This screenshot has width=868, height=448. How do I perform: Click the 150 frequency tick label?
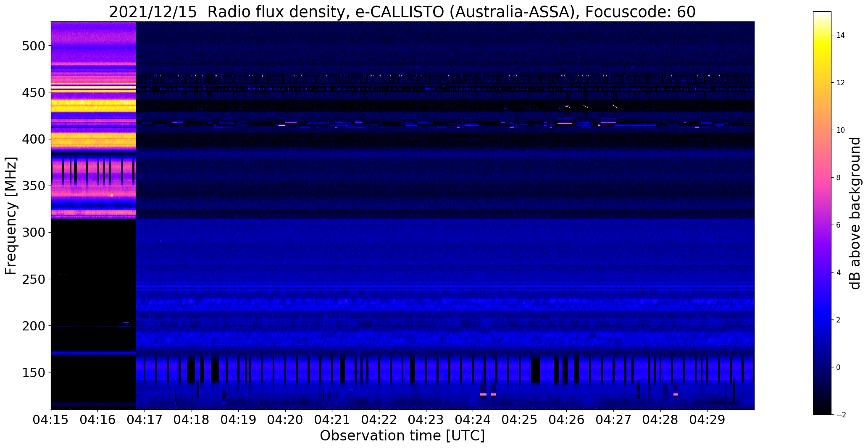[34, 372]
